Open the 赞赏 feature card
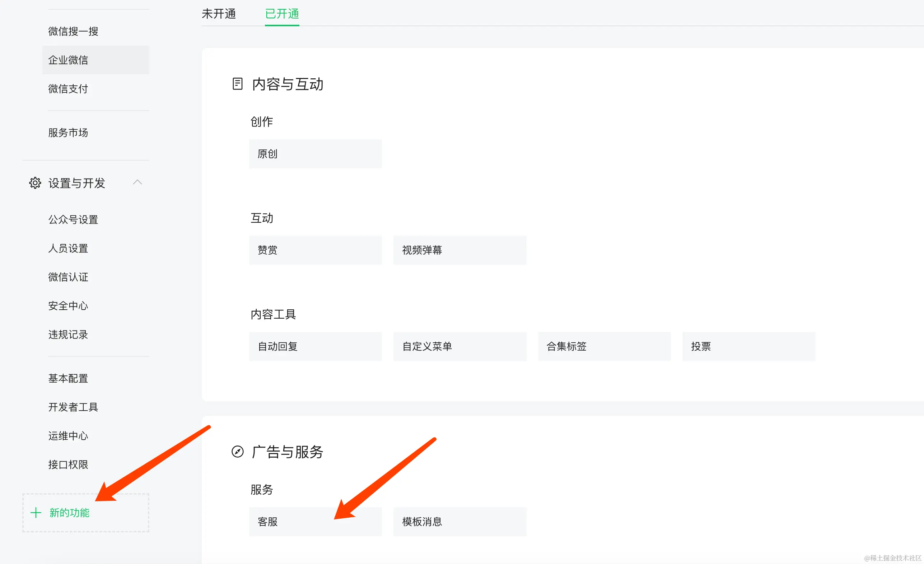 [315, 250]
